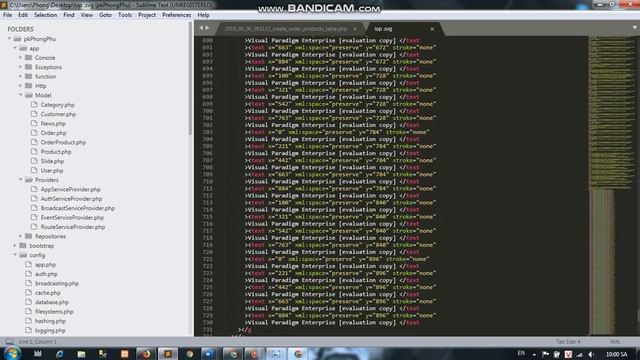Viewport: 640px width, 360px height.
Task: Expand the Http folder
Action: coord(20,86)
